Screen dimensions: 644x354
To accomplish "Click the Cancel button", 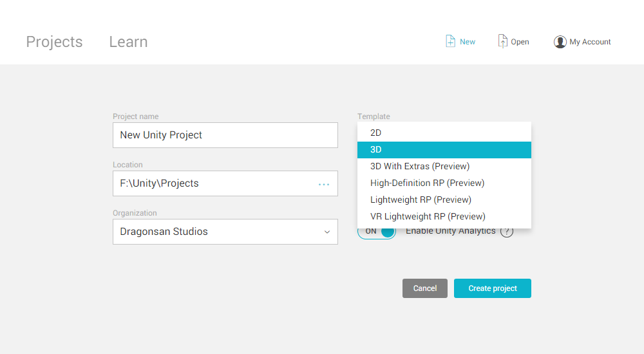I will (x=425, y=288).
